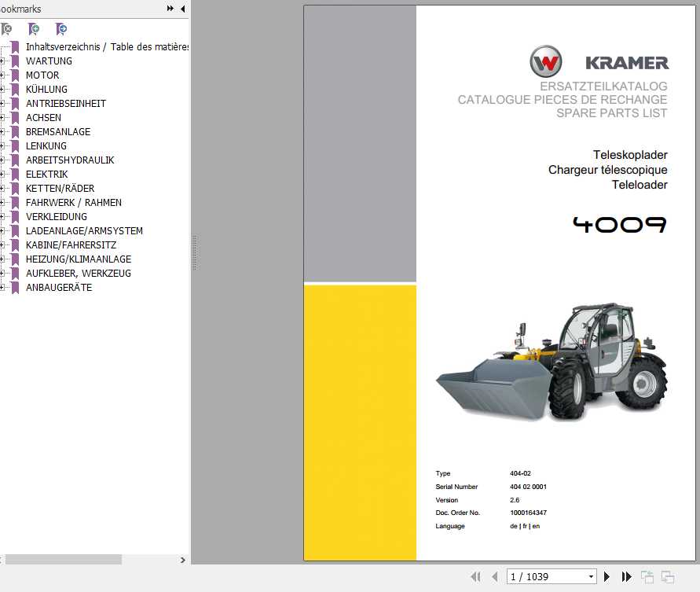Select the MOTOR bookmark label
The width and height of the screenshot is (700, 592).
point(42,75)
